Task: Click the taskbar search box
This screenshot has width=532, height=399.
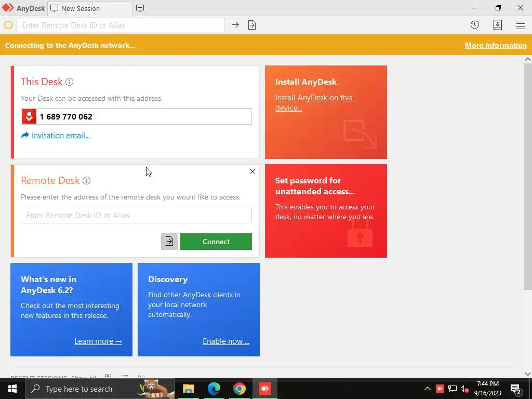Action: pyautogui.click(x=100, y=389)
